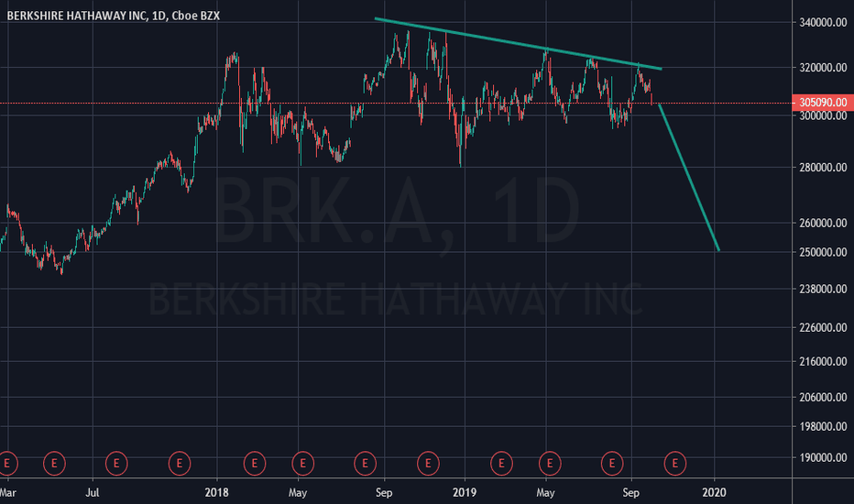Click the 226000.00 price axis label
The image size is (854, 504).
(823, 327)
